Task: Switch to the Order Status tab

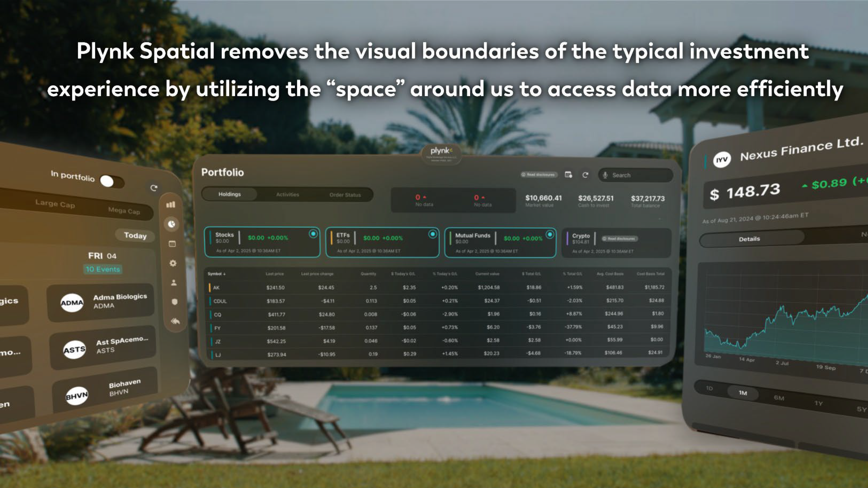Action: (x=345, y=195)
